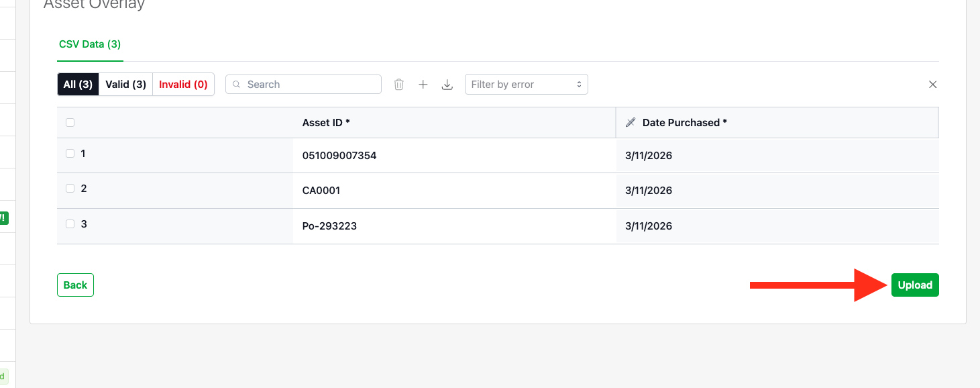The image size is (980, 388).
Task: View Invalid (0) records
Action: [x=182, y=84]
